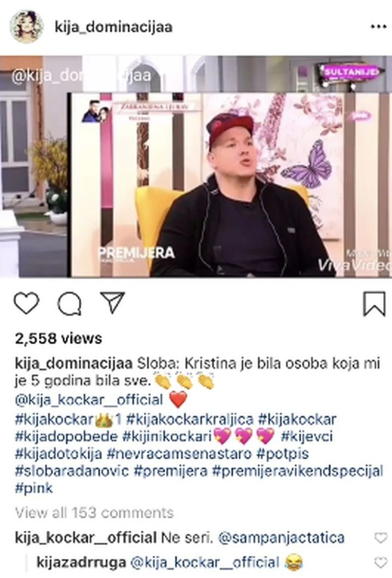Open the #kijakockarkraljica hashtag
Screen dimensions: 392x578
point(190,420)
